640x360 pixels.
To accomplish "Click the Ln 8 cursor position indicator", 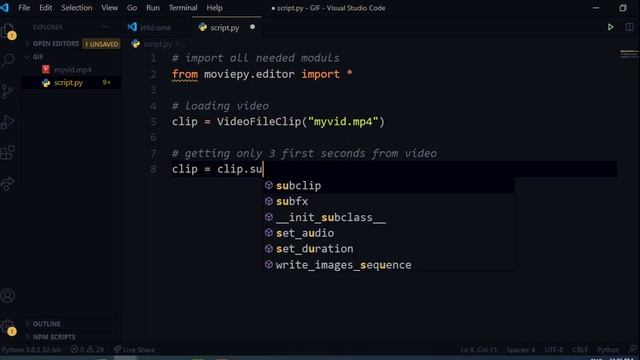I will 478,349.
